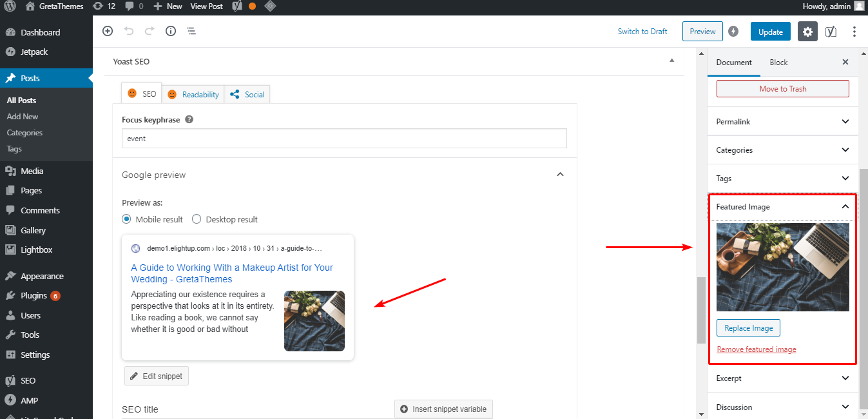Screen dimensions: 868x419
Task: Open comments bubble in admin bar
Action: pyautogui.click(x=135, y=6)
